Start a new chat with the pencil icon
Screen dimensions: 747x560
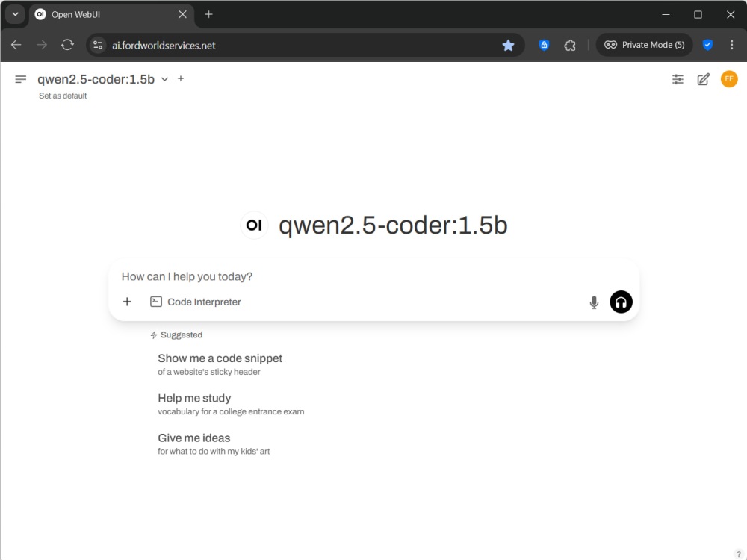(x=703, y=79)
